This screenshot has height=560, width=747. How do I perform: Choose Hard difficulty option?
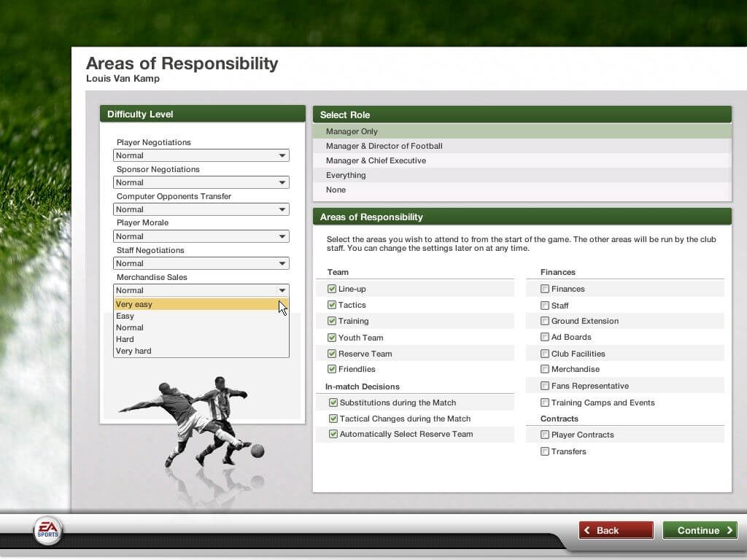click(x=201, y=340)
